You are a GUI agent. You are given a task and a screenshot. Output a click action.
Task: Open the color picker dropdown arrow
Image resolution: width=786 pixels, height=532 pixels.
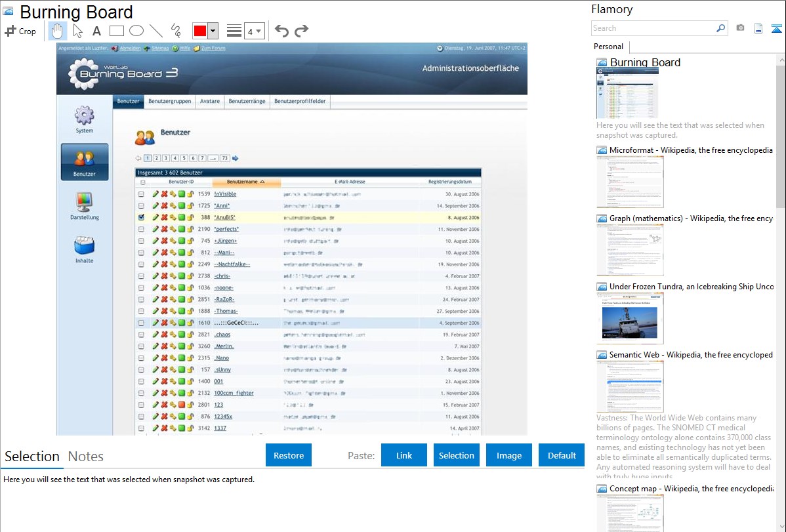point(213,31)
